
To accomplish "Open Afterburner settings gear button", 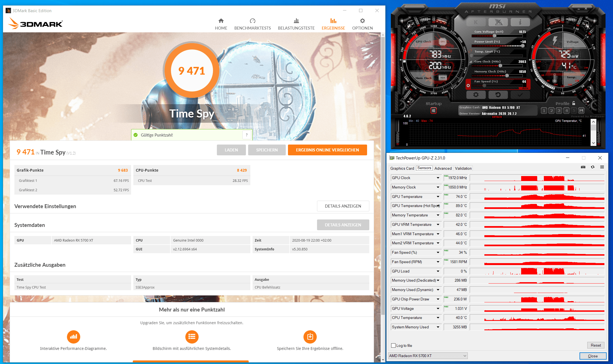I will tap(476, 95).
